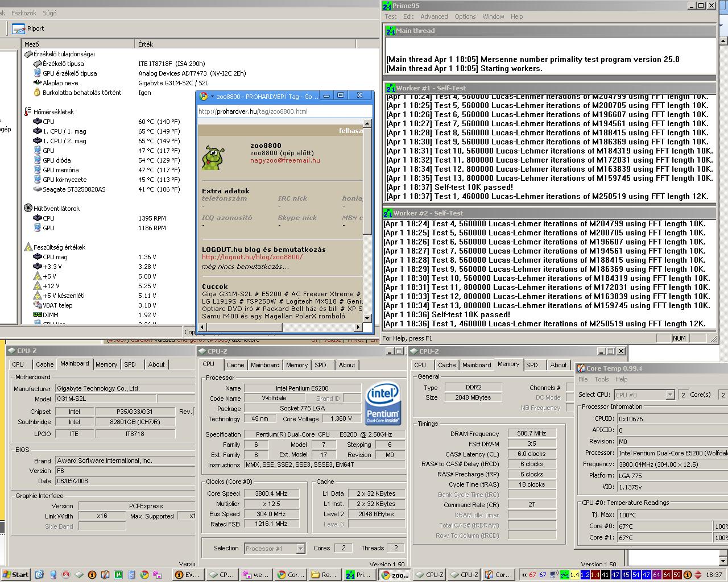The image size is (728, 585).
Task: Open the Test menu in Prime95
Action: tap(391, 16)
